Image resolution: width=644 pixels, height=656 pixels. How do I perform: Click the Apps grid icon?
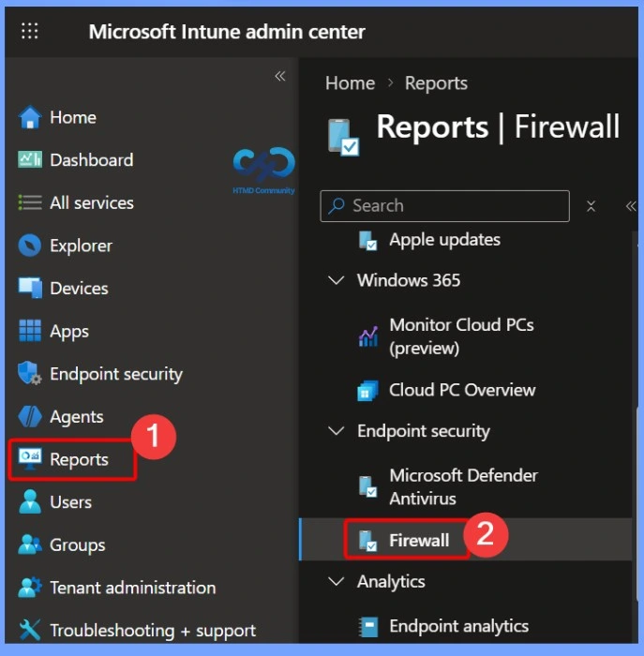coord(30,331)
